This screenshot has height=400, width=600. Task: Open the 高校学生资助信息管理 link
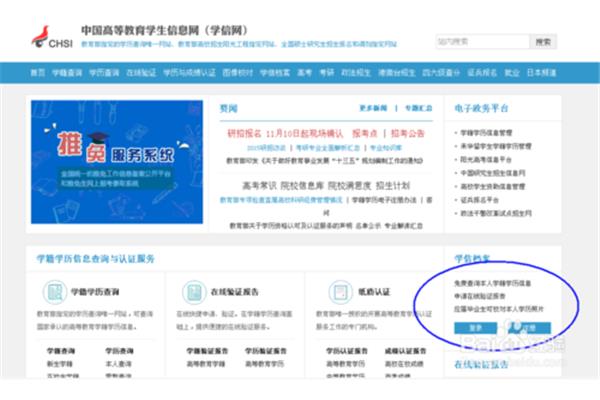tap(492, 186)
